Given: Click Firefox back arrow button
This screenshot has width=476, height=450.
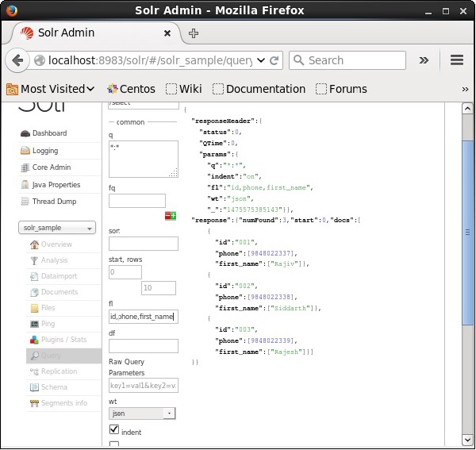Looking at the screenshot, I should click(x=18, y=60).
